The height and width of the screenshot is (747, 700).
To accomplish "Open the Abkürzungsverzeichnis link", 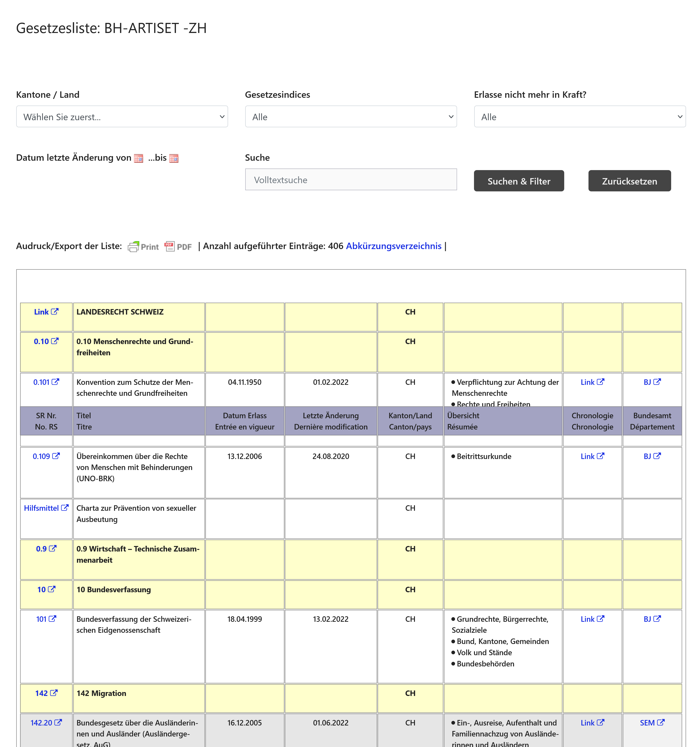I will (394, 246).
